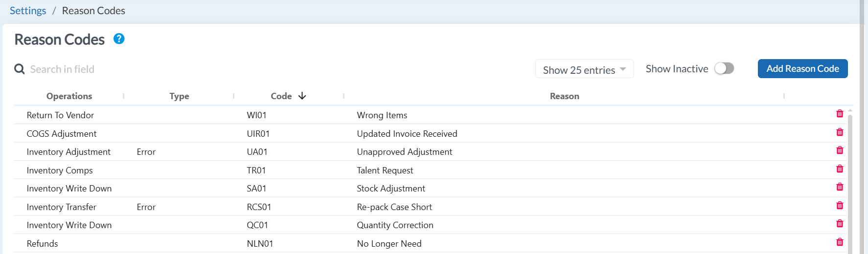Sort by the Operations column header

click(x=69, y=96)
